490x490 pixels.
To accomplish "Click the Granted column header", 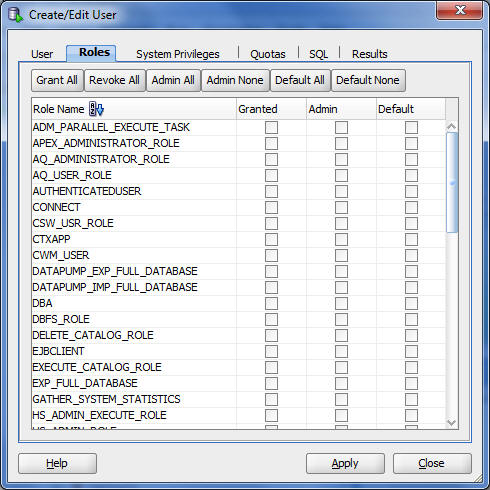I will (271, 109).
